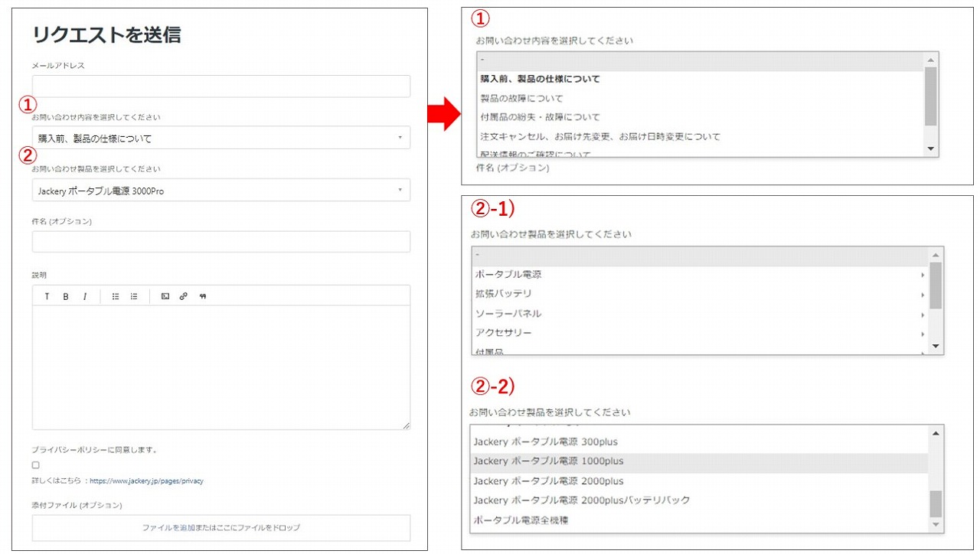Click scrollbar thumb in list ②-1
This screenshot has width=980, height=554.
point(936,285)
